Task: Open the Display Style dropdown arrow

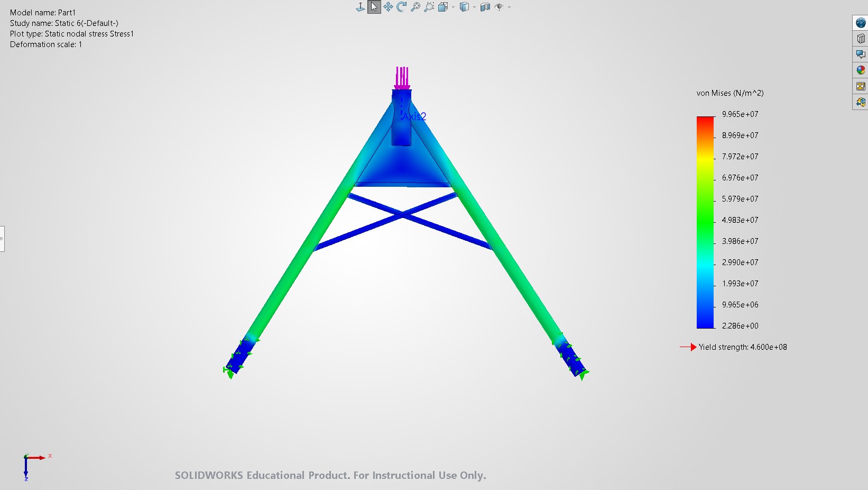Action: [474, 7]
